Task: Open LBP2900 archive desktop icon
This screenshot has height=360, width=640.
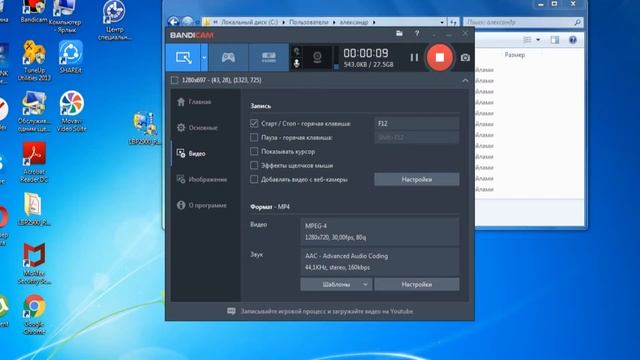Action: [34, 209]
